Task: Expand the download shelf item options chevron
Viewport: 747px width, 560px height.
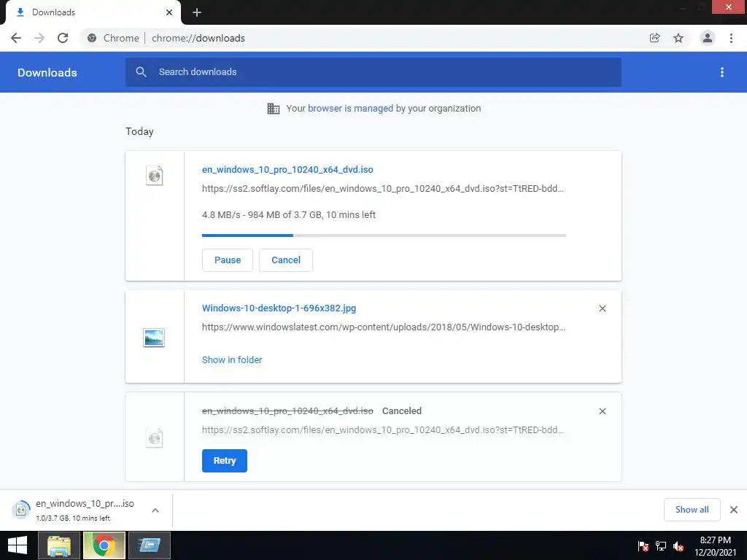Action: pyautogui.click(x=155, y=510)
